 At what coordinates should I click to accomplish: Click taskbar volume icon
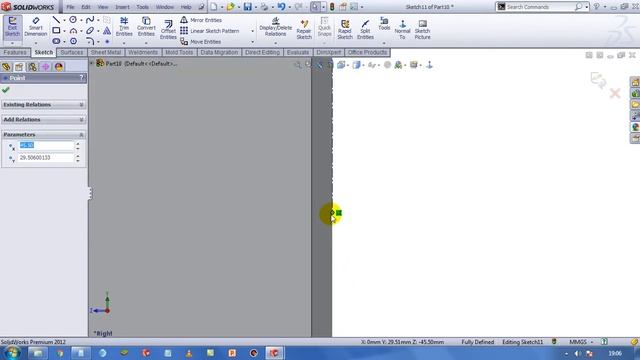click(x=577, y=353)
